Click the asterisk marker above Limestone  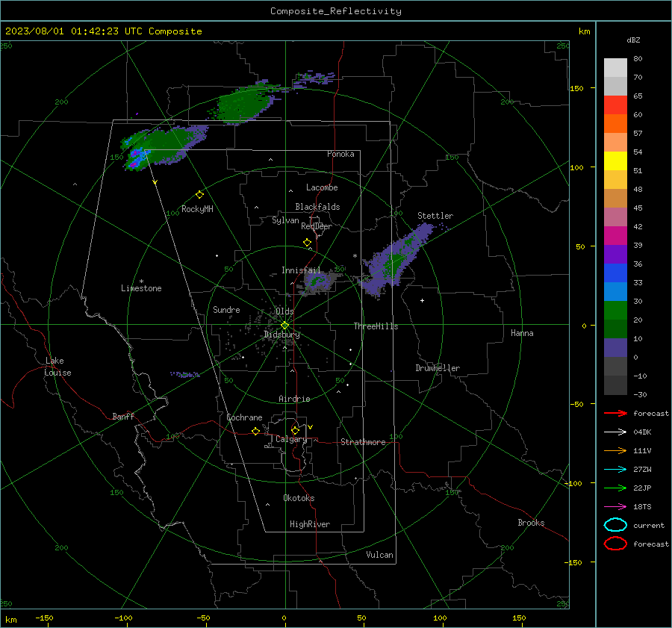(x=141, y=282)
